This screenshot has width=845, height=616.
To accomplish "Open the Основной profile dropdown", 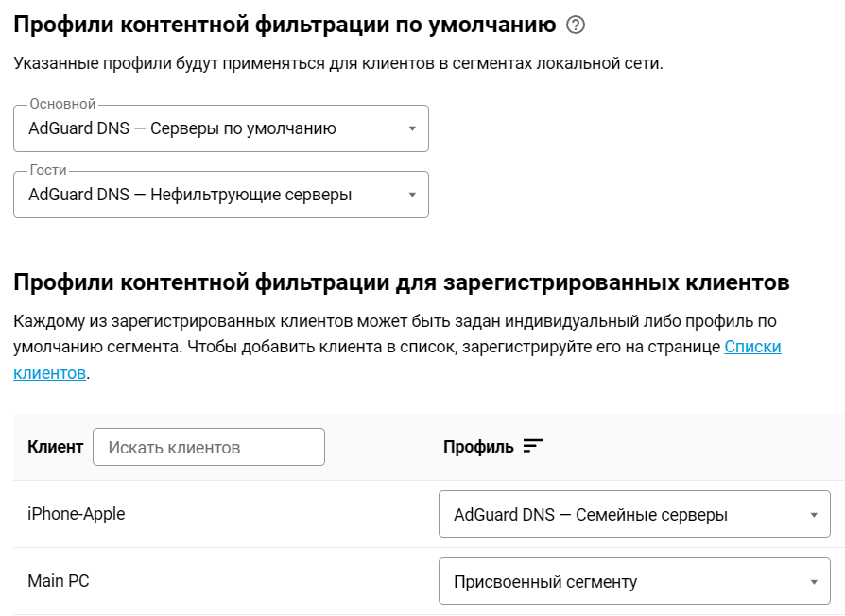I will (221, 128).
